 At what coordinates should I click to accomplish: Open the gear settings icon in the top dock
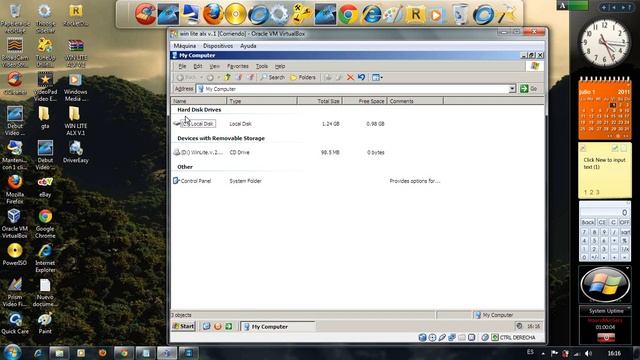pos(280,14)
